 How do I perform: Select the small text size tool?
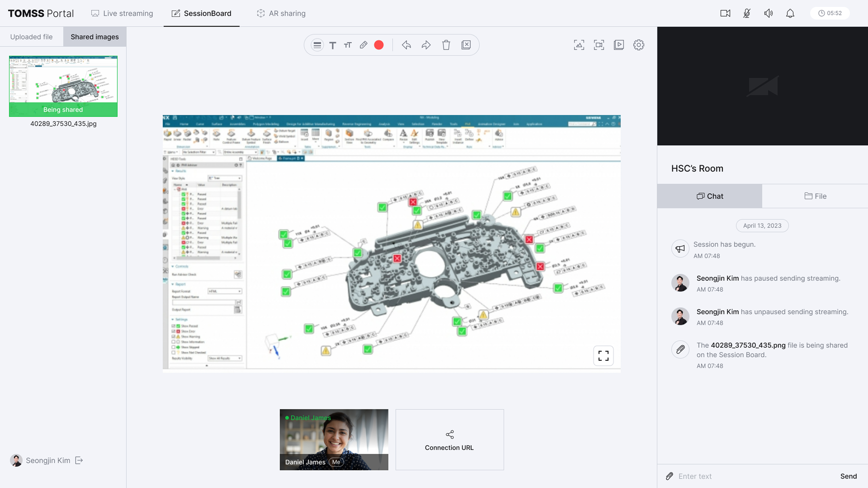348,45
